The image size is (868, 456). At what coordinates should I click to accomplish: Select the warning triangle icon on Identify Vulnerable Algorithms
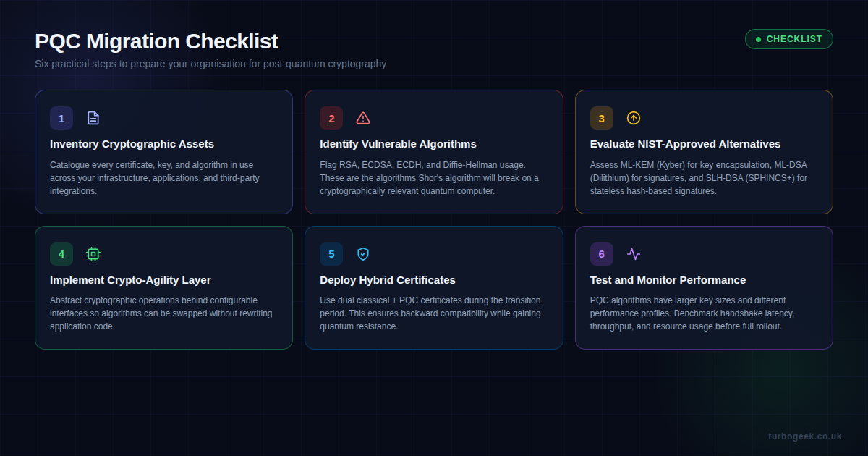(x=362, y=117)
